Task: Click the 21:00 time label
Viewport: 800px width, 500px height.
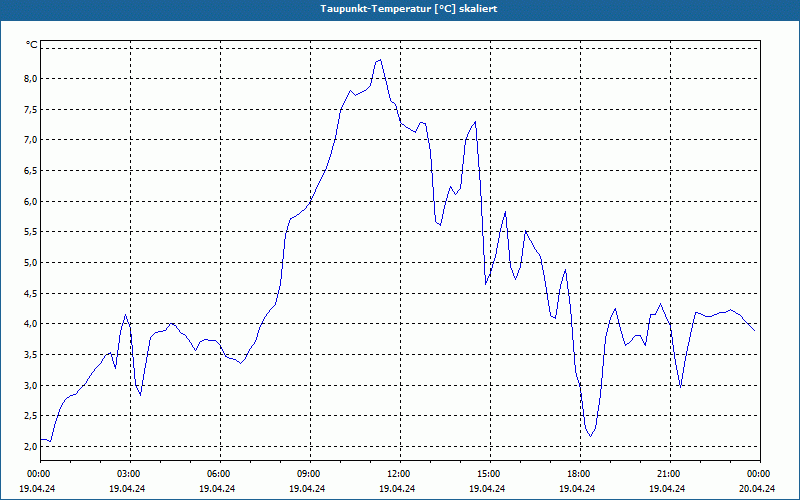Action: click(670, 474)
